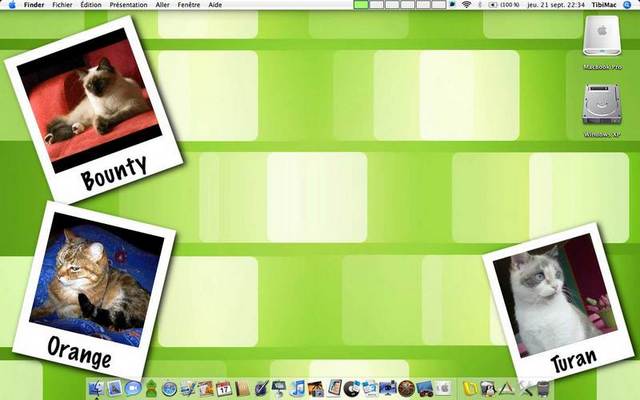Open the Windows XP disk icon
This screenshot has width=640, height=400.
(599, 106)
